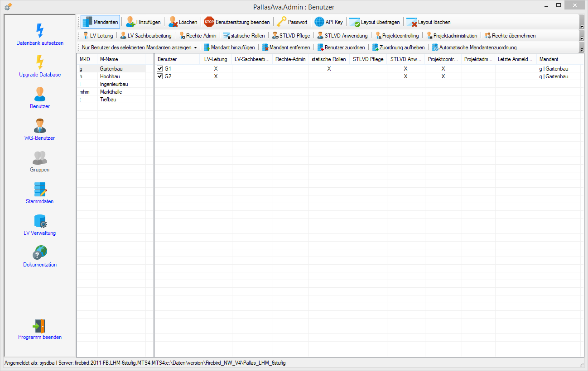Click the Passwort key icon
This screenshot has width=588, height=371.
(282, 22)
